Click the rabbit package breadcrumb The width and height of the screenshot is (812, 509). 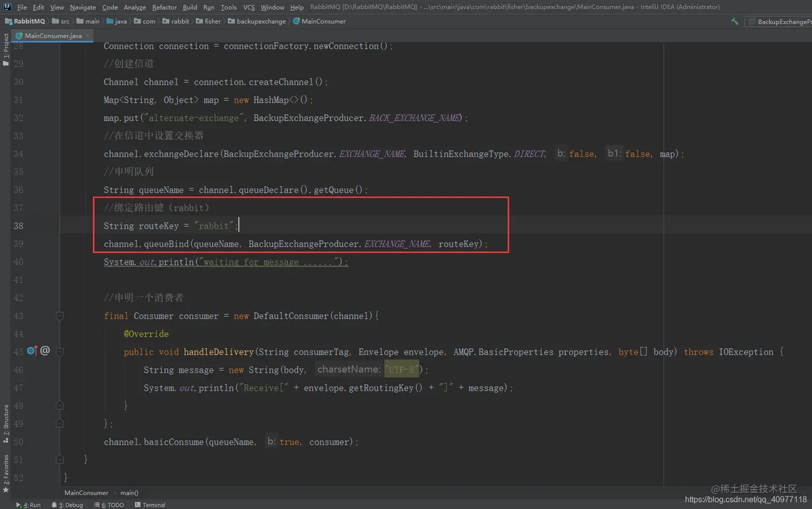[x=176, y=21]
